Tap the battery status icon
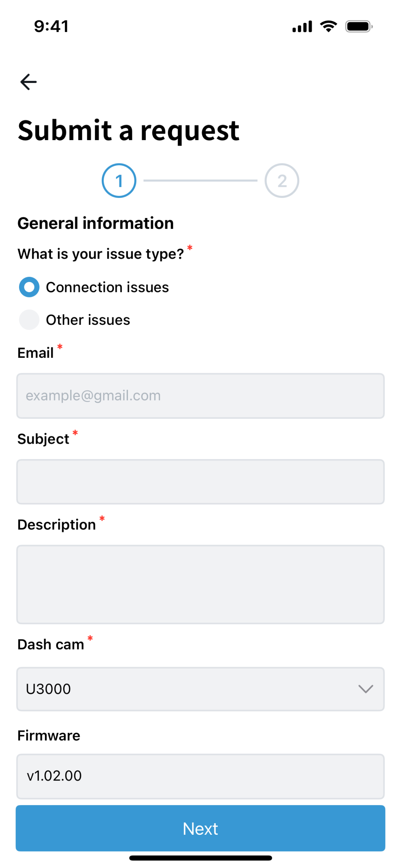This screenshot has height=868, width=401. 358,26
